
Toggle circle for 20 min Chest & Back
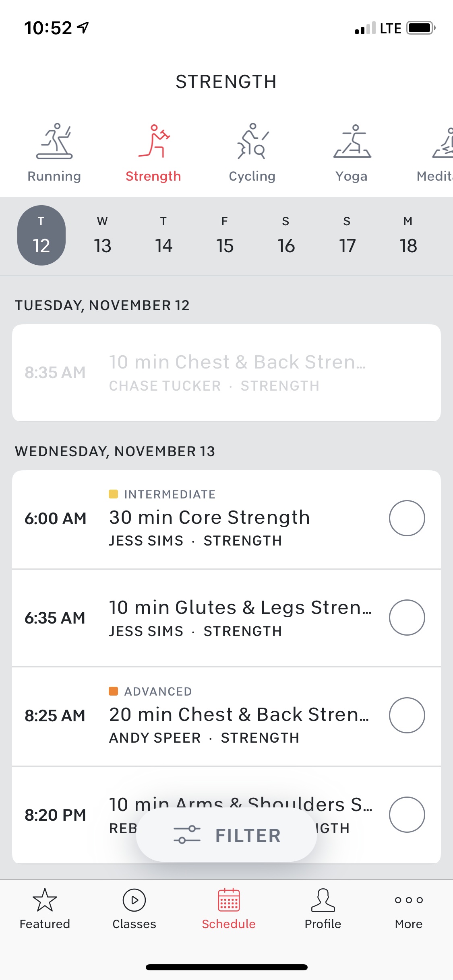pos(407,715)
